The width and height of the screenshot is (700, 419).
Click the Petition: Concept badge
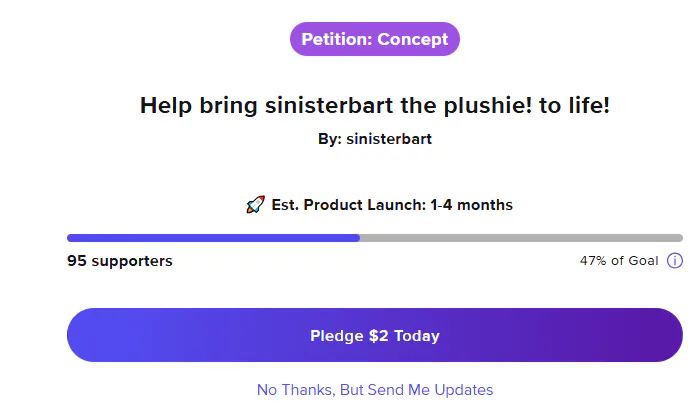click(x=375, y=39)
